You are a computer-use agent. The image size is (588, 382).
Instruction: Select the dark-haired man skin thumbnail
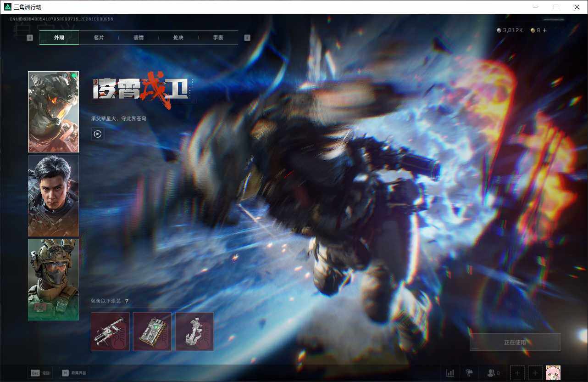(53, 196)
